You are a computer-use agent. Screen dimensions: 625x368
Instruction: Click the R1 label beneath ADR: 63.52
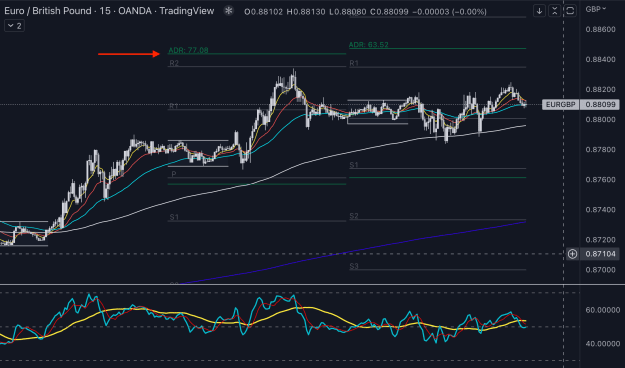354,63
